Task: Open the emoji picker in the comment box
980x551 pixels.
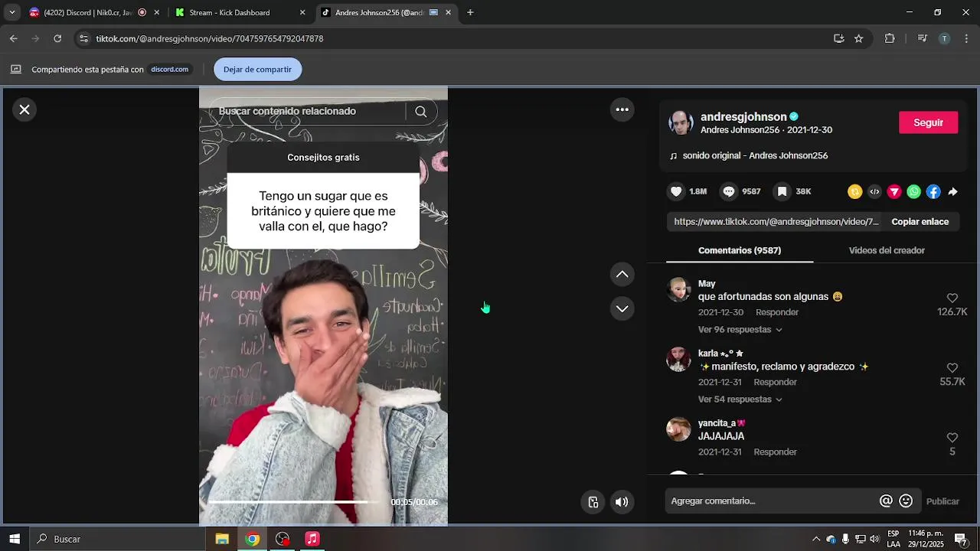Action: click(x=906, y=500)
